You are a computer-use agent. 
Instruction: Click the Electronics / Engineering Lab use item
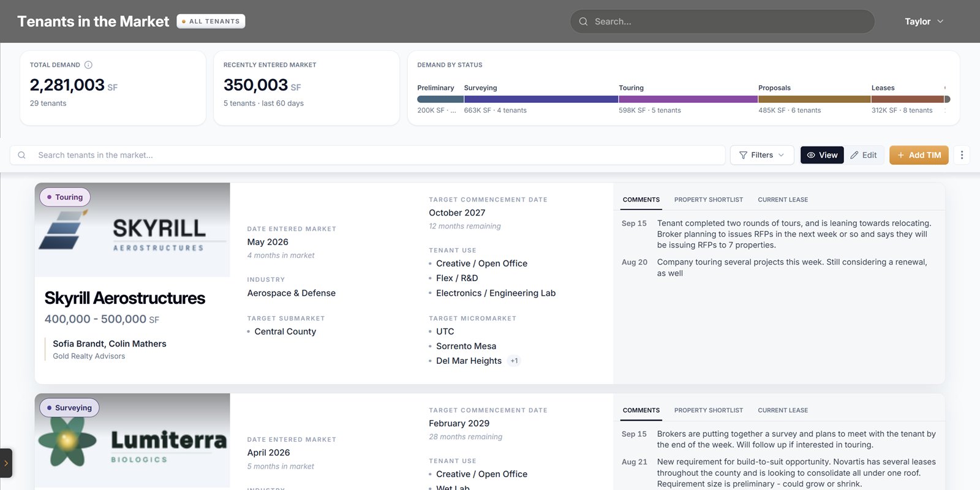pyautogui.click(x=496, y=293)
